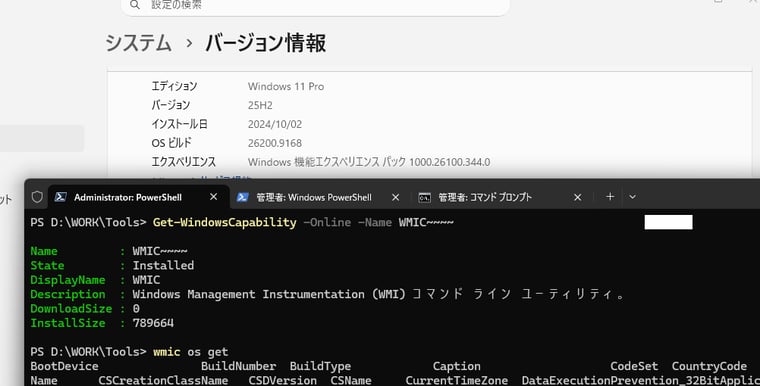Go back to システム breadcrumb

coord(139,43)
